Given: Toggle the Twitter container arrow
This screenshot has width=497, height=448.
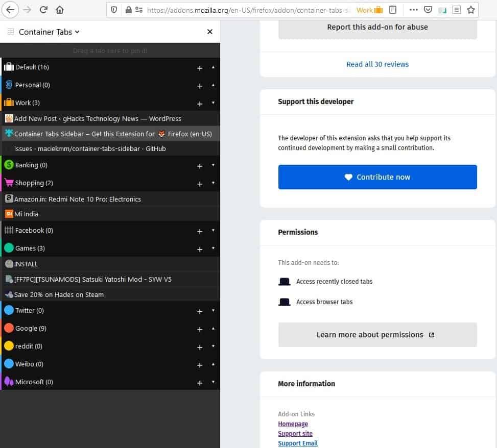Looking at the screenshot, I should 214,310.
